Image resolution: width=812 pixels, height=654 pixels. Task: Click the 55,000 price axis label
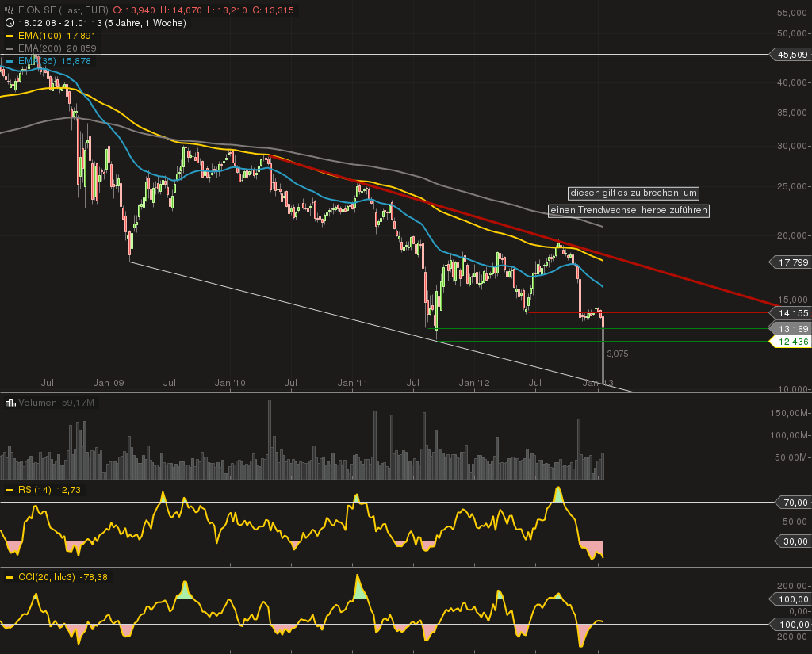pos(792,13)
